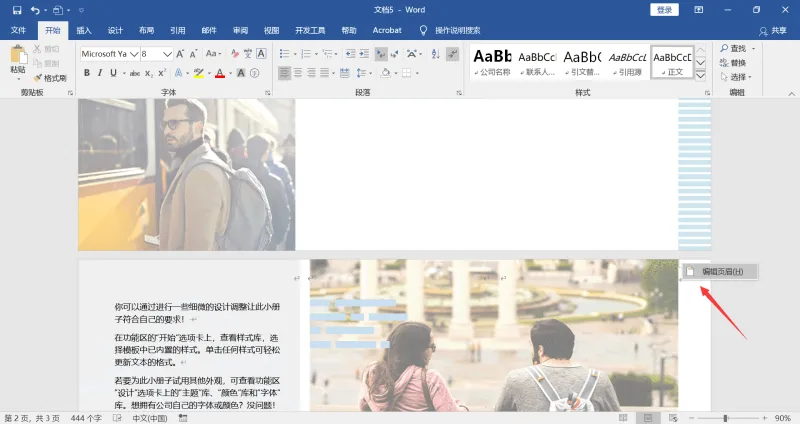
Task: Insert an enclosed character (circled 字)
Action: [x=255, y=73]
